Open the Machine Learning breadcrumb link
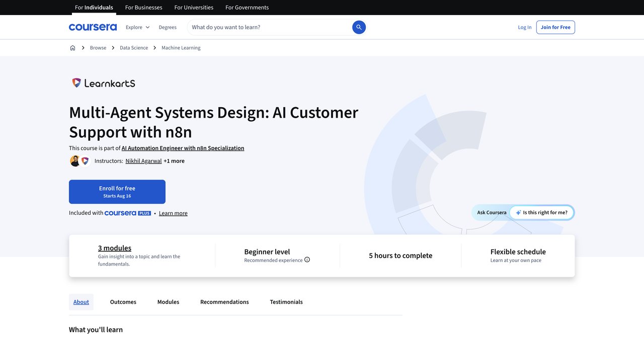The image size is (644, 337). tap(181, 48)
